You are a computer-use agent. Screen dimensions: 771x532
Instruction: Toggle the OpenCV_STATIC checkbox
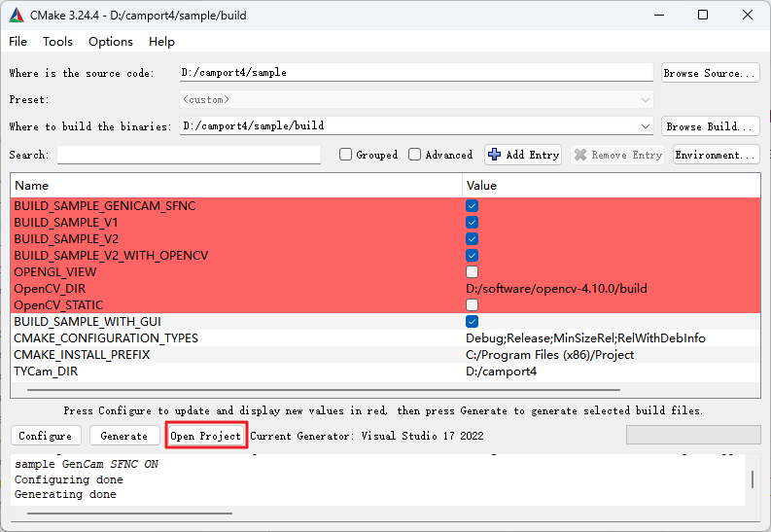coord(472,305)
